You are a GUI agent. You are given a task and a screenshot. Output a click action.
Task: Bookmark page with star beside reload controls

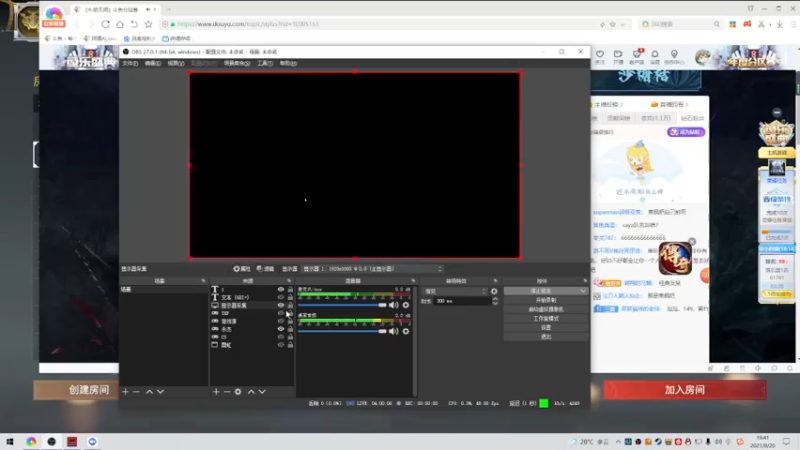[x=148, y=24]
